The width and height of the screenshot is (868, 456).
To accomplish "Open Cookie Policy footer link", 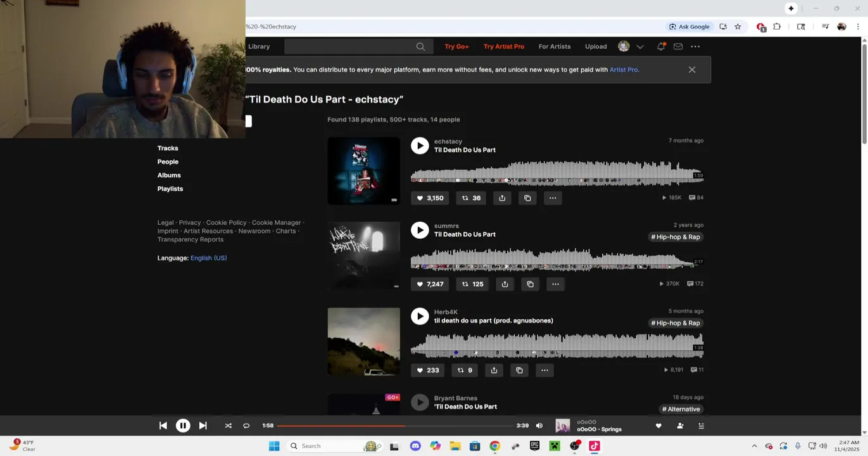I will pos(226,223).
